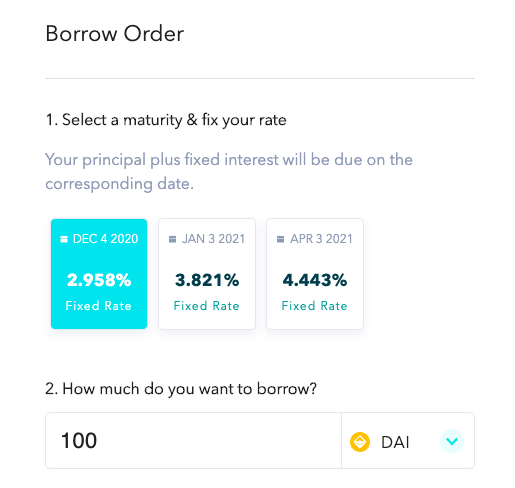Click the 4.443% fixed rate value

click(x=315, y=280)
